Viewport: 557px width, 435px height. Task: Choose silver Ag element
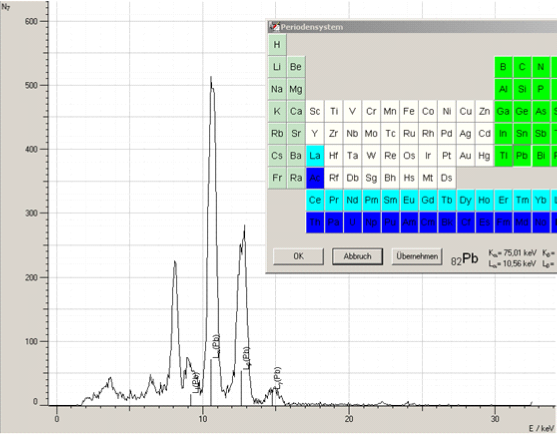[465, 134]
